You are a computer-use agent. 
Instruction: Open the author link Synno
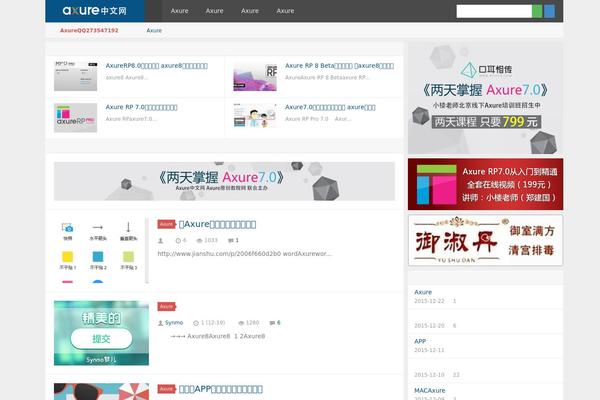tap(174, 323)
